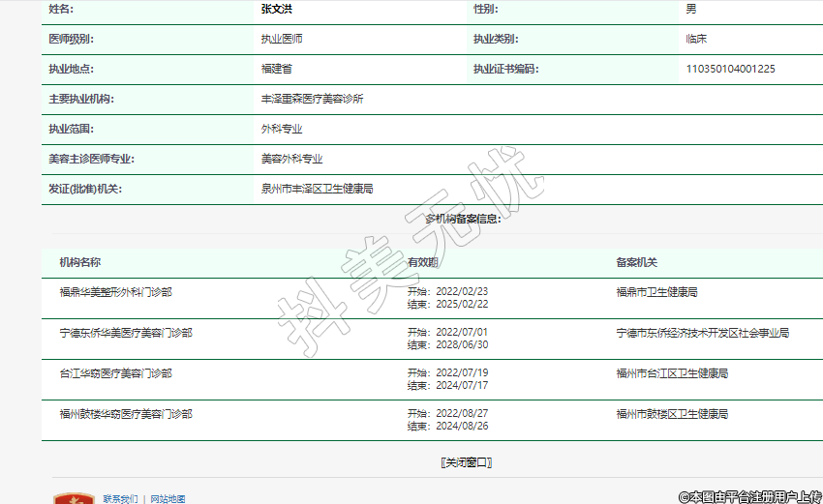
Task: Select the 丰泽重森医疗美容诊所 institution text
Action: (x=313, y=99)
